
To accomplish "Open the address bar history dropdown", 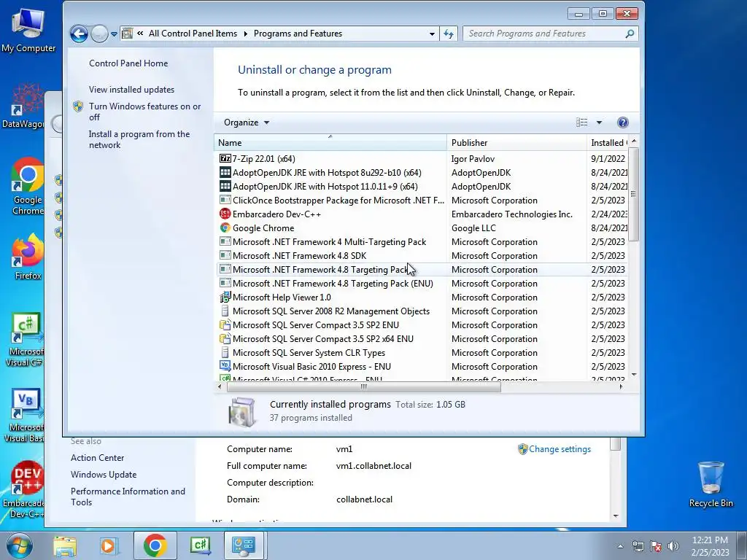I will 432,34.
